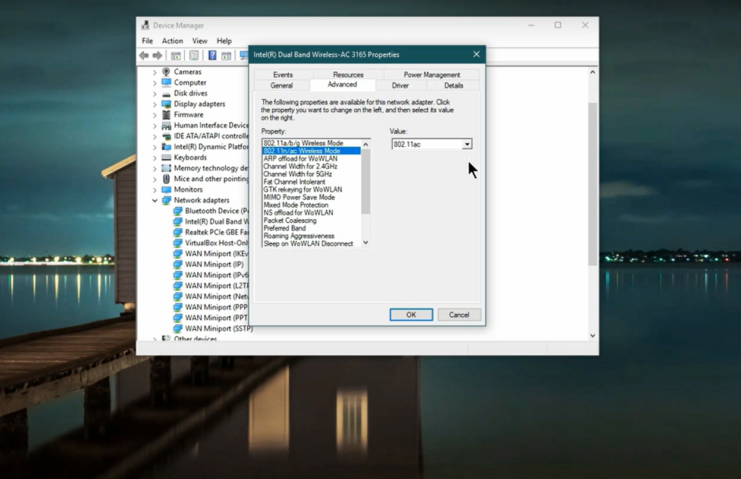Expand the Computer category

(x=155, y=83)
